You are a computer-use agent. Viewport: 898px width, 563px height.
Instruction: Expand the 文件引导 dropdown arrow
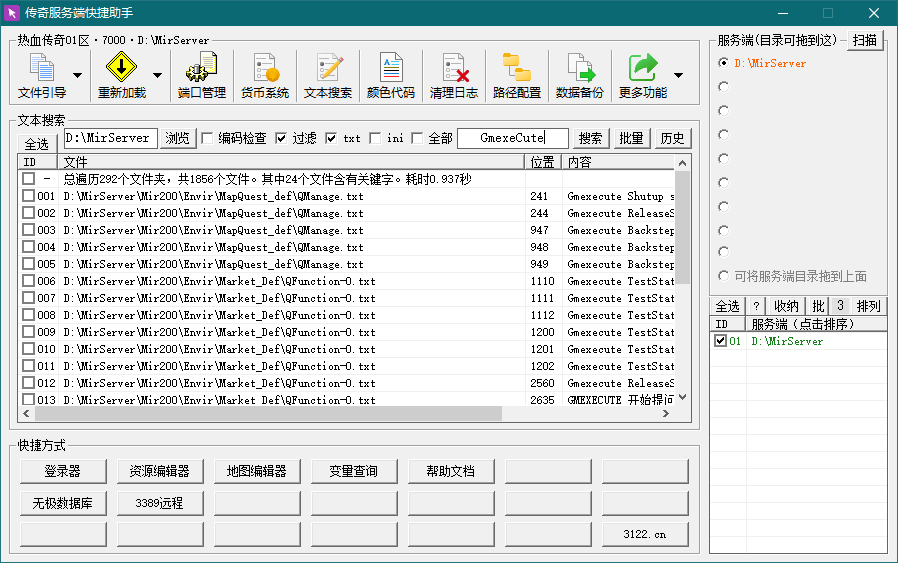(x=77, y=75)
